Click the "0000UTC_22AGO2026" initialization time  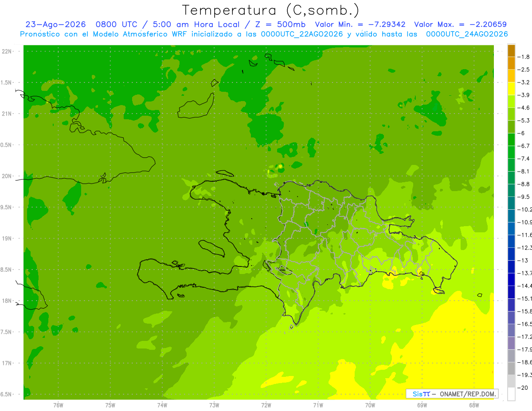click(x=302, y=34)
